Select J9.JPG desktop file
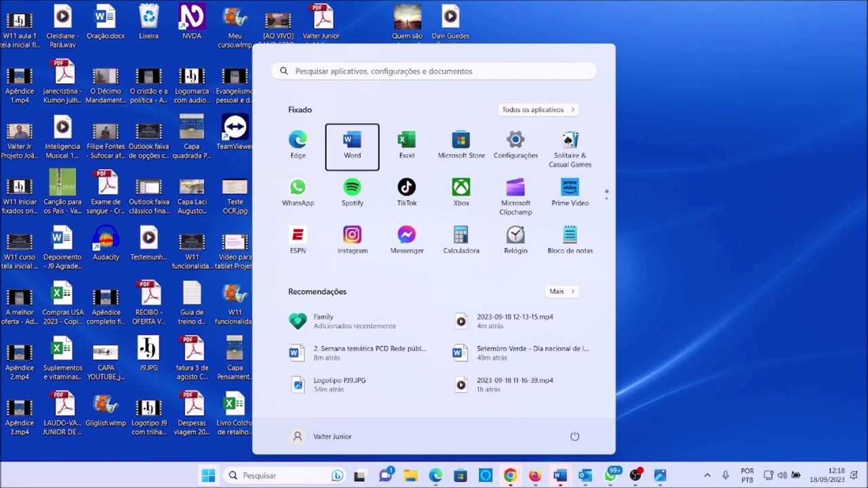The height and width of the screenshot is (488, 868). [149, 353]
